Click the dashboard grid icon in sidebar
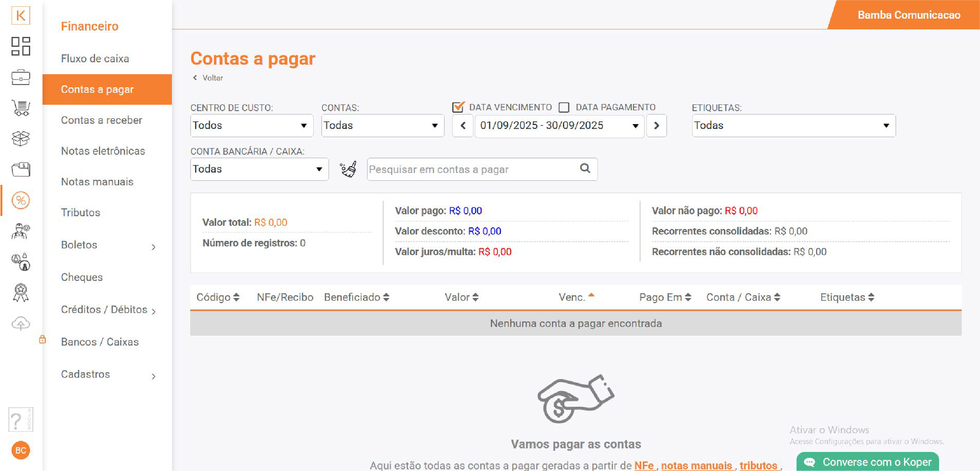This screenshot has height=471, width=980. (x=21, y=46)
